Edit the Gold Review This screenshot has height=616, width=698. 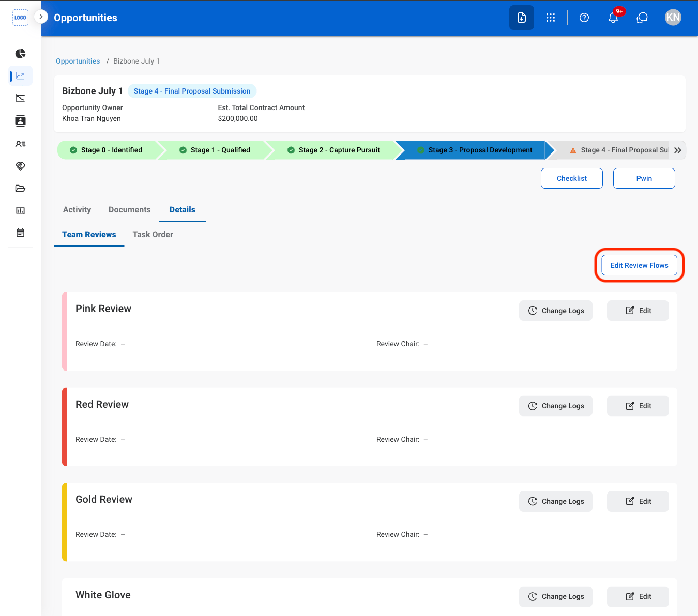coord(638,501)
